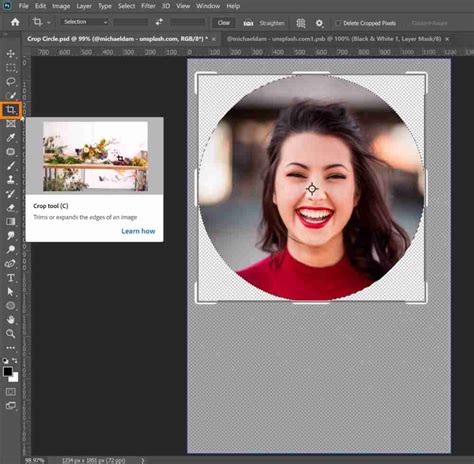Viewport: 474px width, 464px height.
Task: Click the crop center crosshair point
Action: (312, 189)
